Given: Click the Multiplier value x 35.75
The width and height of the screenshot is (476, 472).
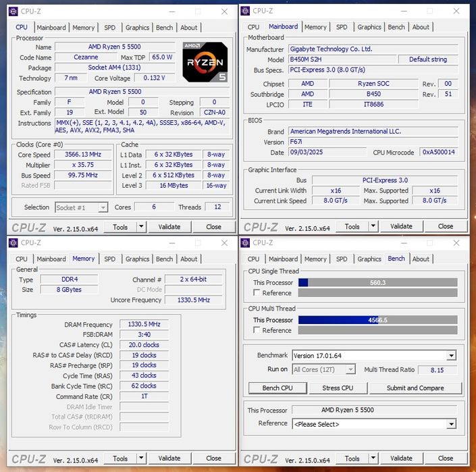Looking at the screenshot, I should pyautogui.click(x=83, y=165).
